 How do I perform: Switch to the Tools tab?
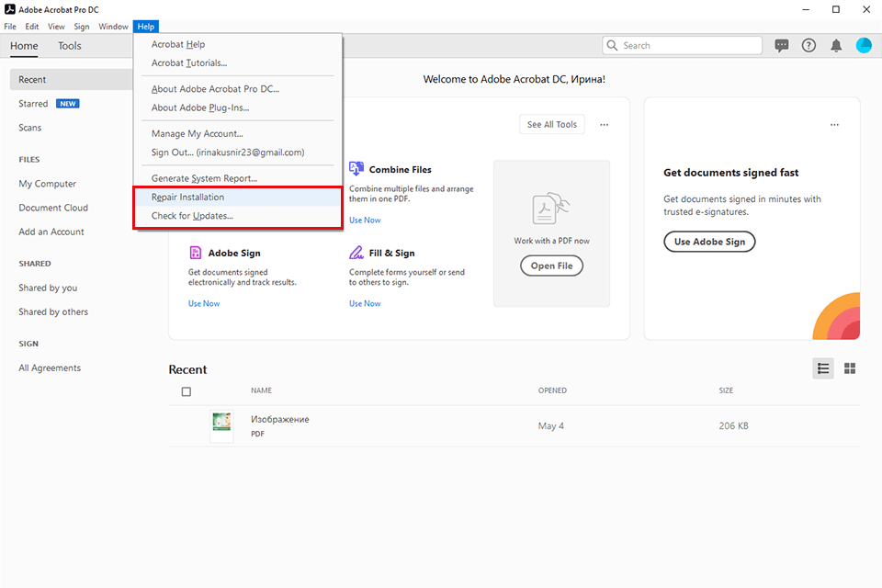click(69, 45)
